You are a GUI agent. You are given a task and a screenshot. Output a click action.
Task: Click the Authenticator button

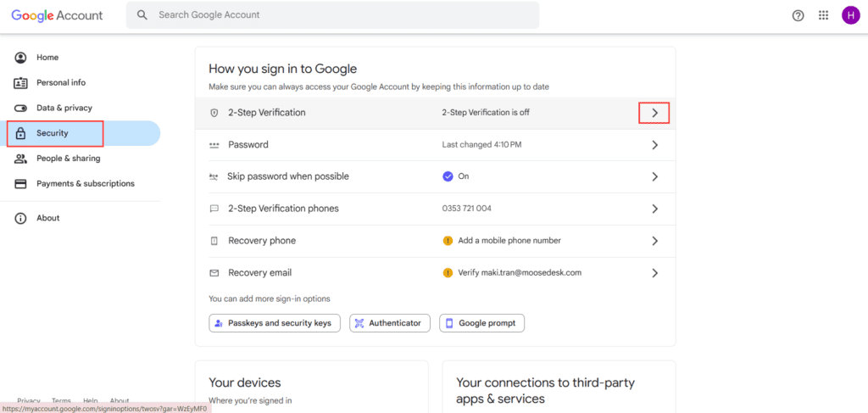click(x=390, y=323)
